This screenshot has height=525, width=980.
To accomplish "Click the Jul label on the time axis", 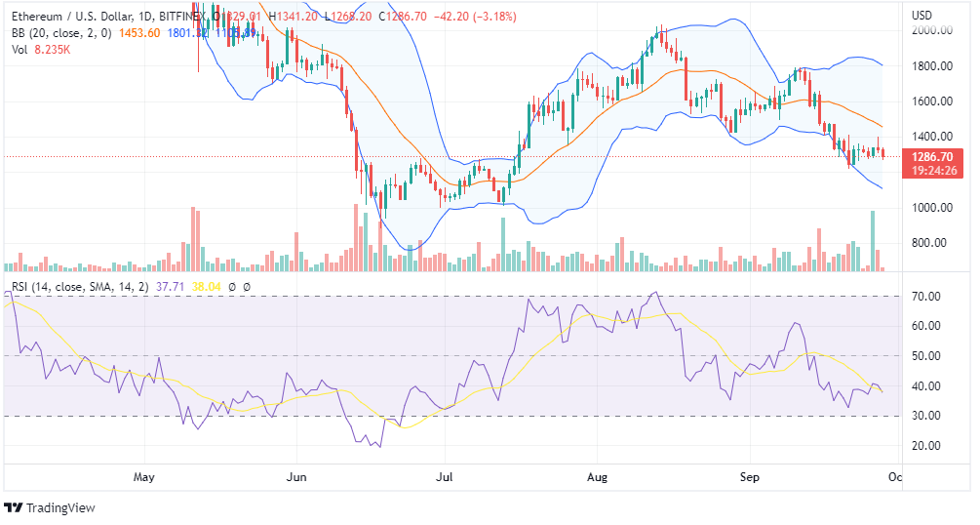I will coord(445,478).
